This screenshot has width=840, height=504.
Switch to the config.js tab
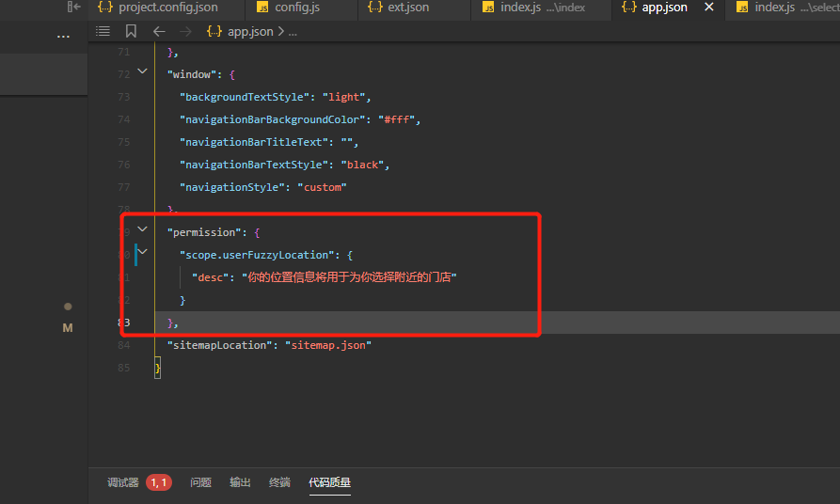coord(288,8)
